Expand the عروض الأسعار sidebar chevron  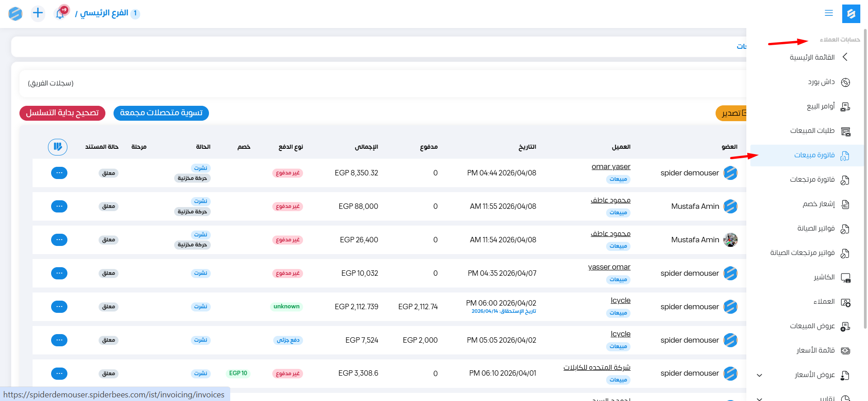pyautogui.click(x=759, y=375)
